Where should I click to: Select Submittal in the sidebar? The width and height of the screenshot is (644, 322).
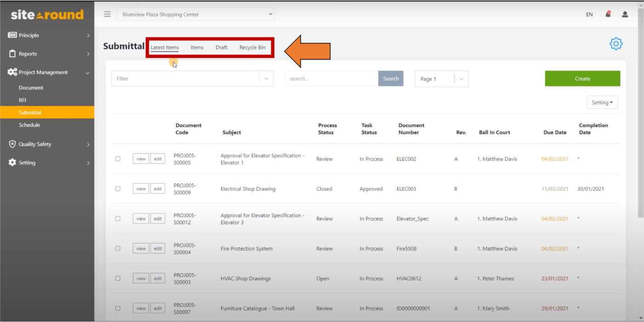47,112
